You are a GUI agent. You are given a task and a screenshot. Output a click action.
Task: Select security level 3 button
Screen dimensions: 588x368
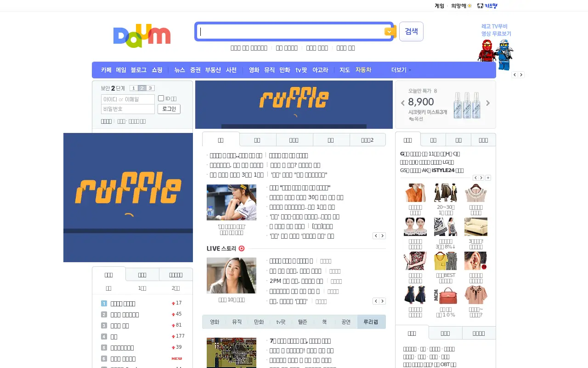tap(150, 88)
